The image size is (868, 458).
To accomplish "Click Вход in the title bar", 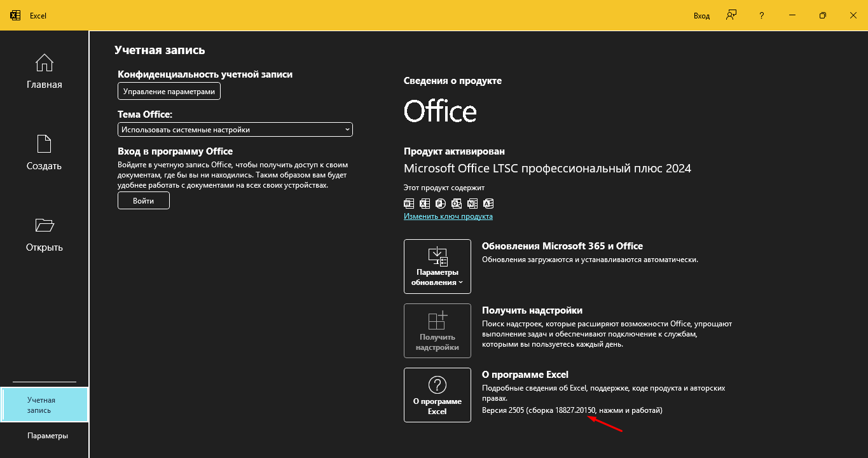I will pos(701,15).
